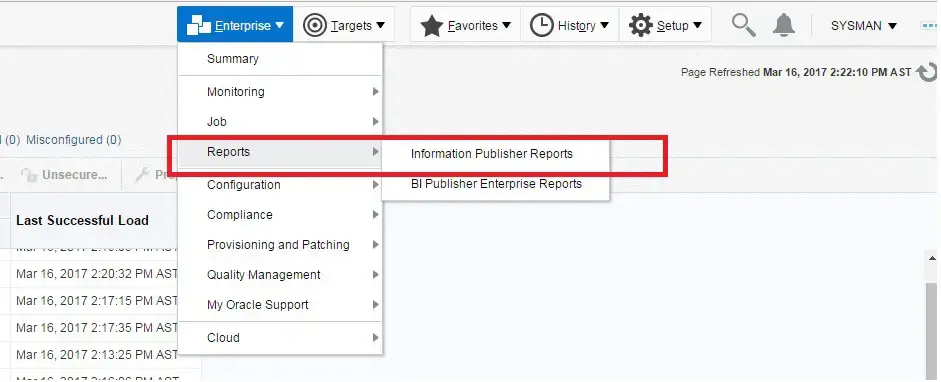Expand the Job submenu

point(280,122)
